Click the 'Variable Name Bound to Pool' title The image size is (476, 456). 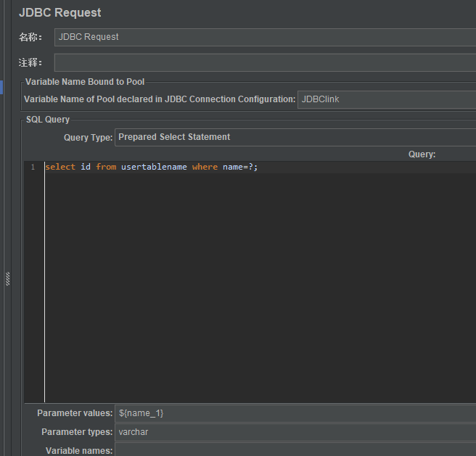point(85,82)
